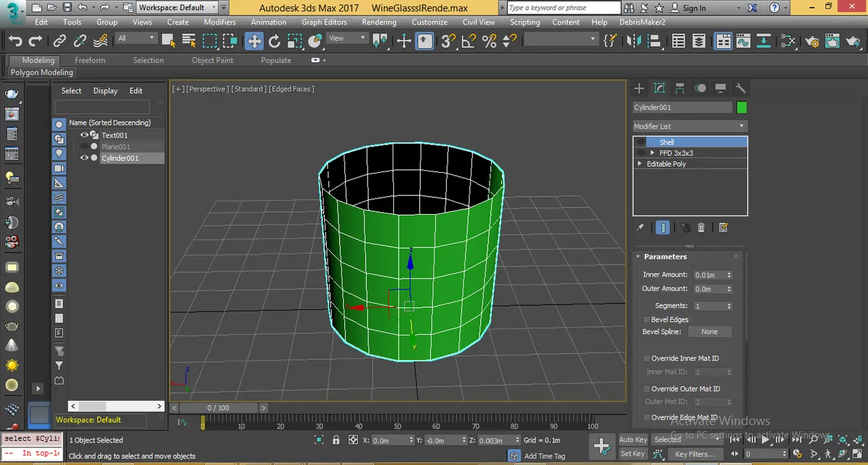Click the Mirror tool icon
This screenshot has width=868, height=465.
(634, 41)
